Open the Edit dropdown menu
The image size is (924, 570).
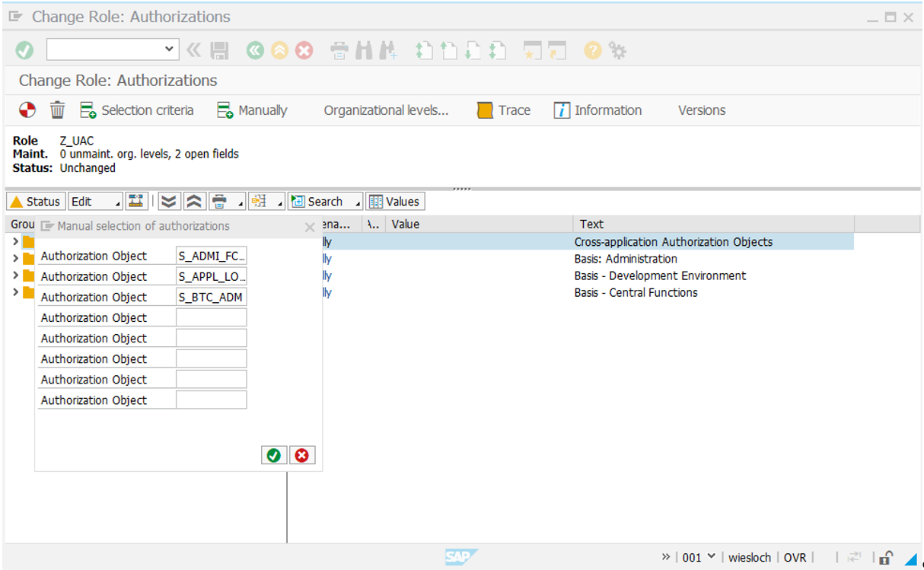[x=95, y=202]
